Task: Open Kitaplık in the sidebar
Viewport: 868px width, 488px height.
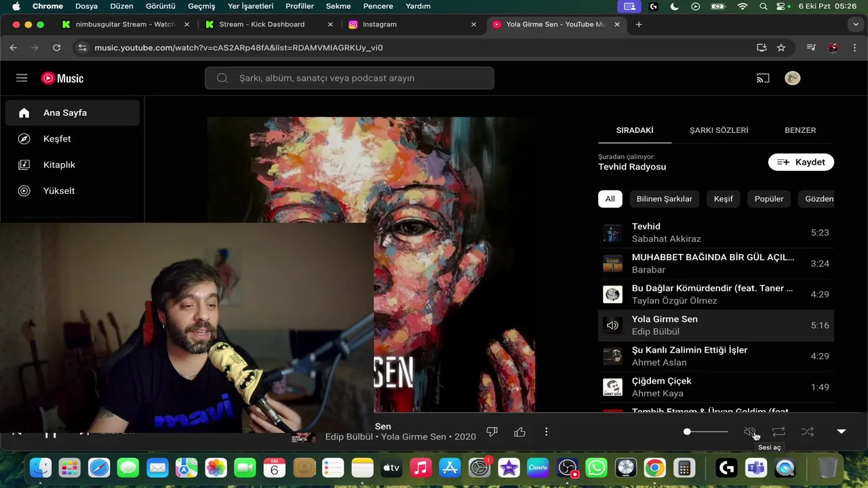Action: pos(73,165)
